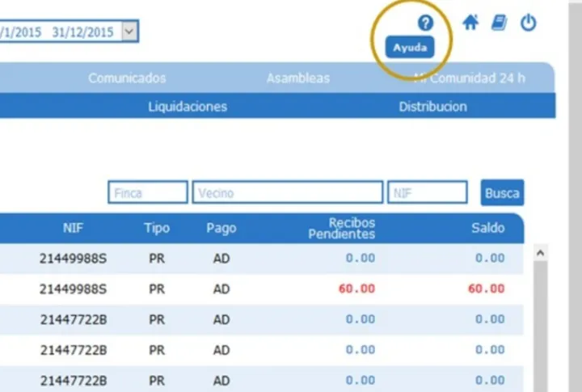
Task: Click the red 60.00 pending receipts value
Action: (x=356, y=289)
